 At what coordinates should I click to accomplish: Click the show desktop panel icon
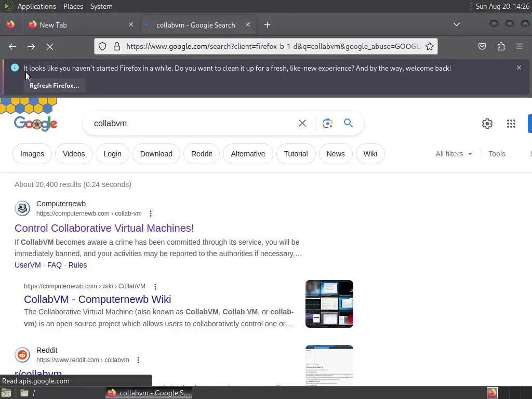point(6,393)
